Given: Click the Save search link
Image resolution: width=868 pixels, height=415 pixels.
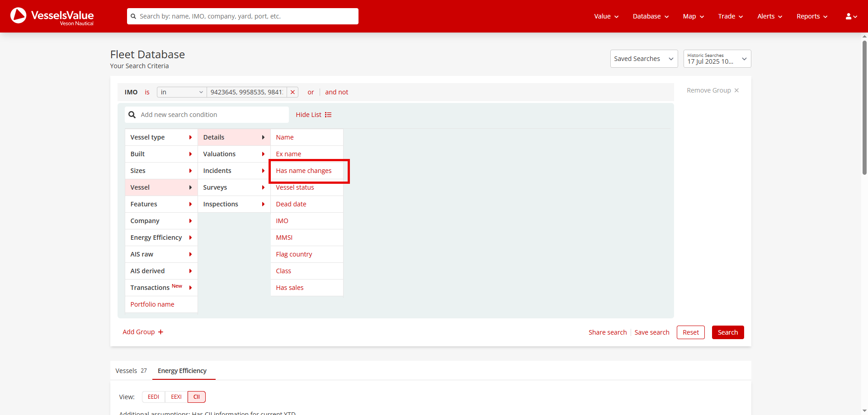Looking at the screenshot, I should (x=651, y=332).
